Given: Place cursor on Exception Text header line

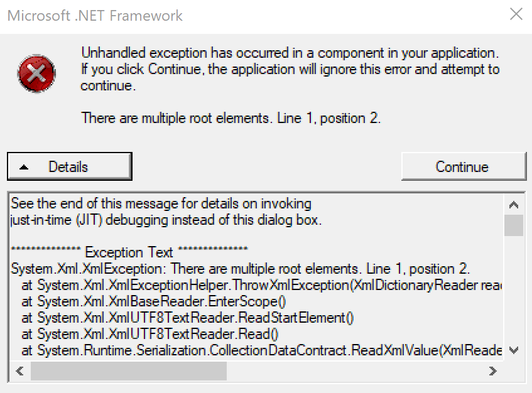Looking at the screenshot, I should pos(129,252).
